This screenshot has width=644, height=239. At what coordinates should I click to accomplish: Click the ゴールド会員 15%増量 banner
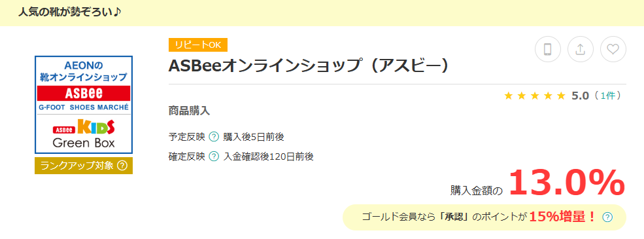[x=484, y=217]
